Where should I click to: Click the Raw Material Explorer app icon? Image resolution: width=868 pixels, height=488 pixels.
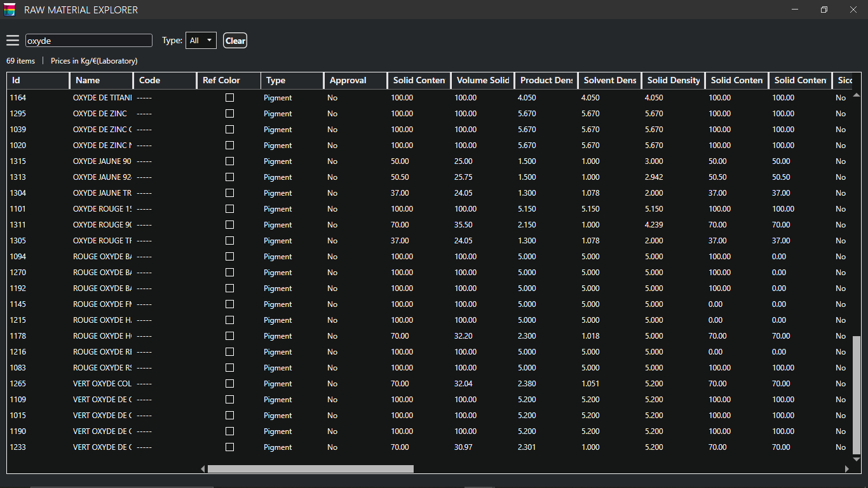click(10, 10)
